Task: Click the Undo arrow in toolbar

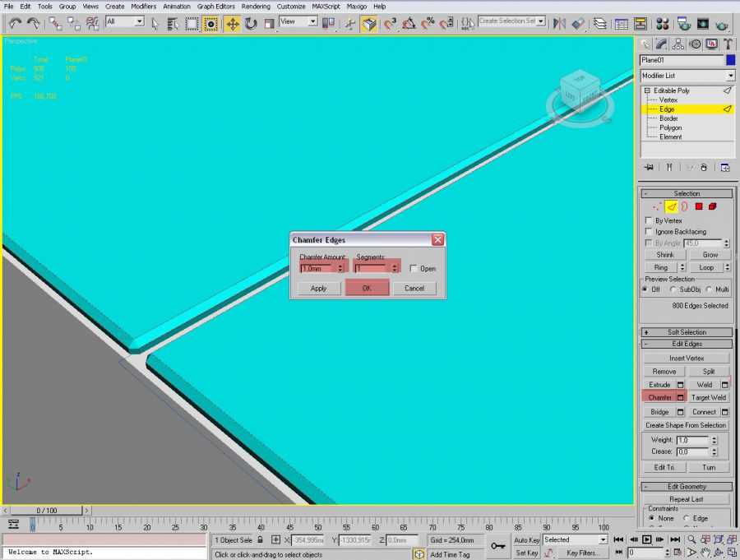Action: (x=16, y=24)
